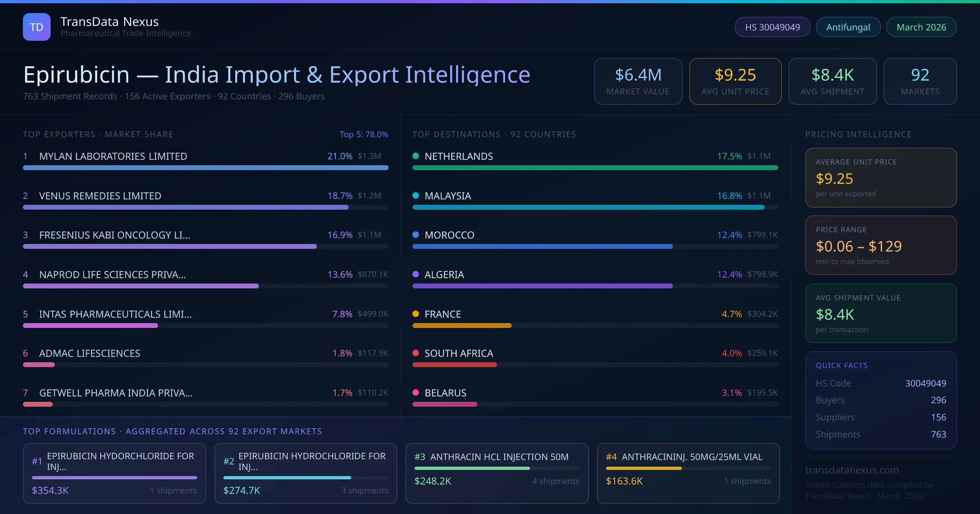The width and height of the screenshot is (980, 514).
Task: Click the March 2026 date pill
Action: tap(921, 27)
